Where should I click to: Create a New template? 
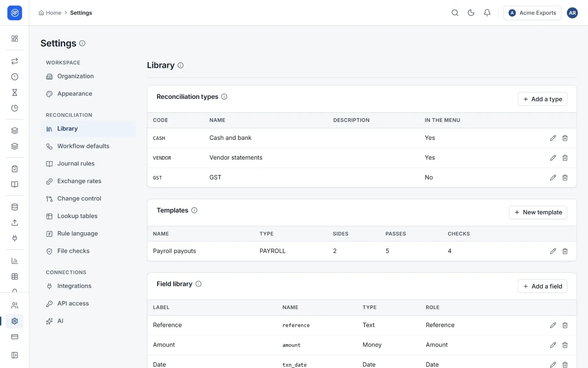[x=538, y=212]
